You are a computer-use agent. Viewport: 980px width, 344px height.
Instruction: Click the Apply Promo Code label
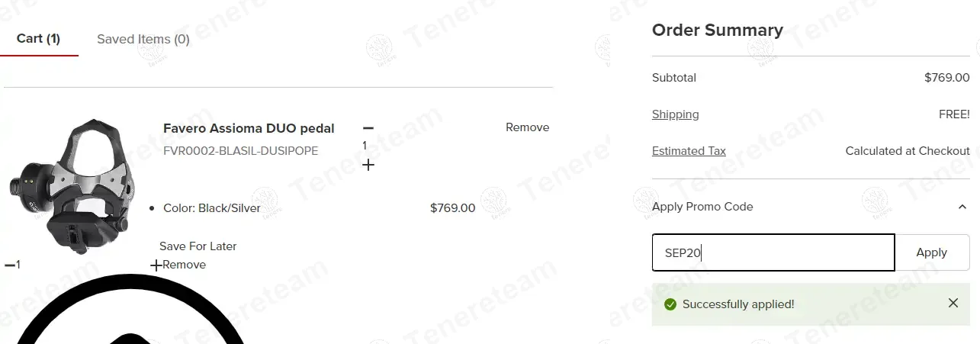click(702, 207)
